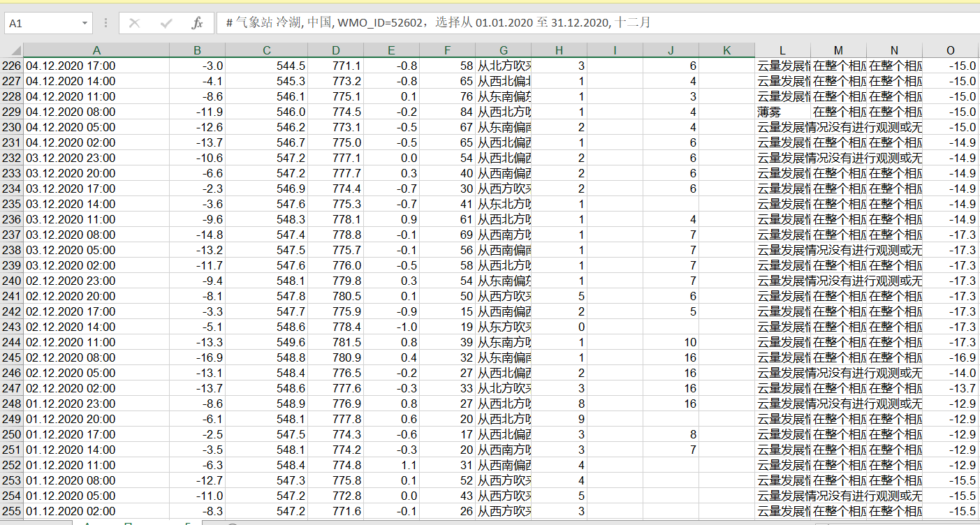Click cell with 04.12.2020 08:00
This screenshot has height=525, width=980.
click(96, 112)
